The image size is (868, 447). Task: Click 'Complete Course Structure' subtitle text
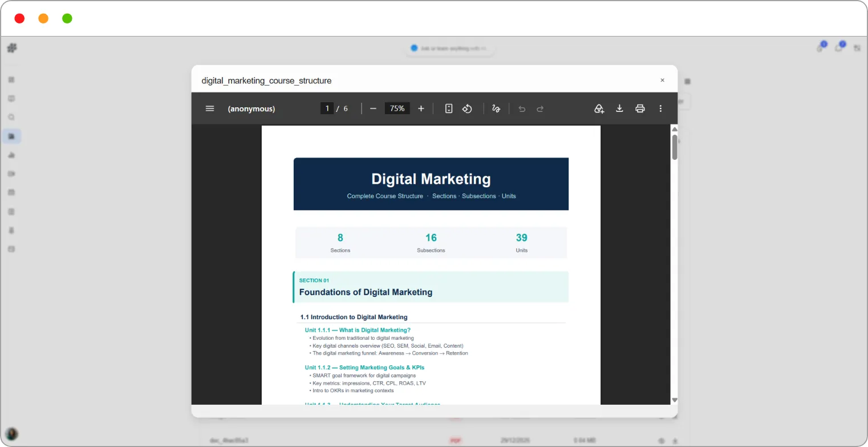(x=385, y=196)
